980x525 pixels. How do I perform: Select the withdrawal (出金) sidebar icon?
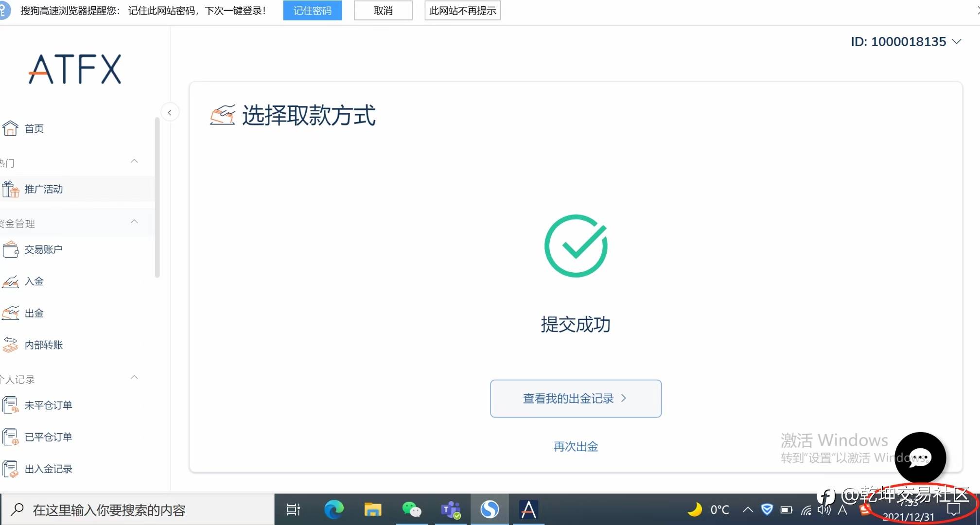pyautogui.click(x=10, y=313)
